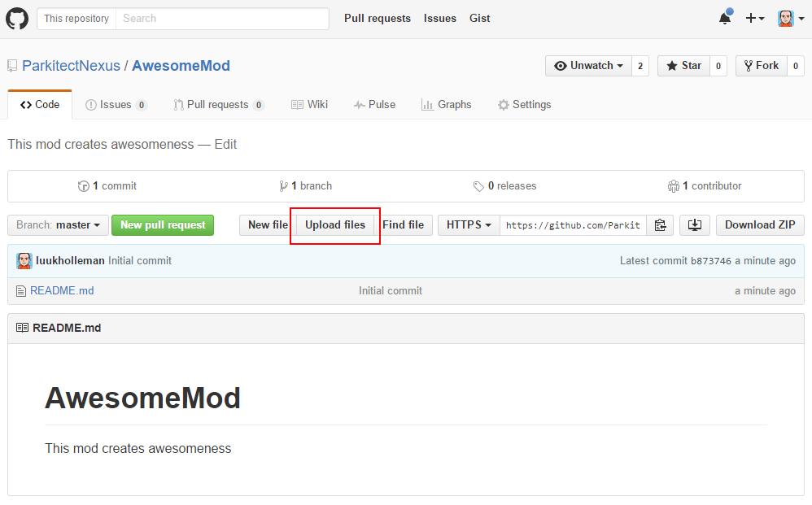Click "a minute ago" in the README.md row
Image resolution: width=812 pixels, height=505 pixels.
(765, 291)
